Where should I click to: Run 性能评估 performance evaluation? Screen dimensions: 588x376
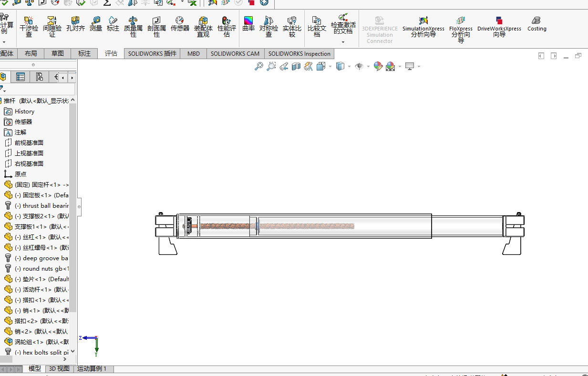pyautogui.click(x=227, y=26)
